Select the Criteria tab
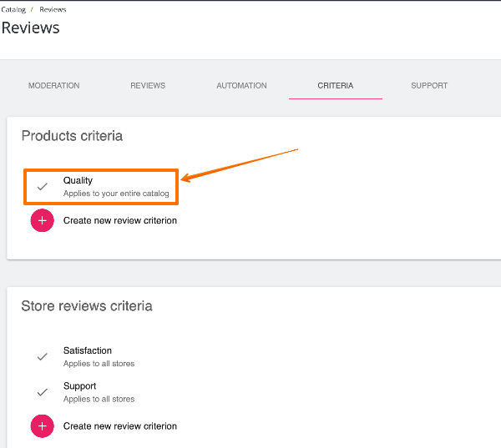501x448 pixels. click(x=335, y=86)
